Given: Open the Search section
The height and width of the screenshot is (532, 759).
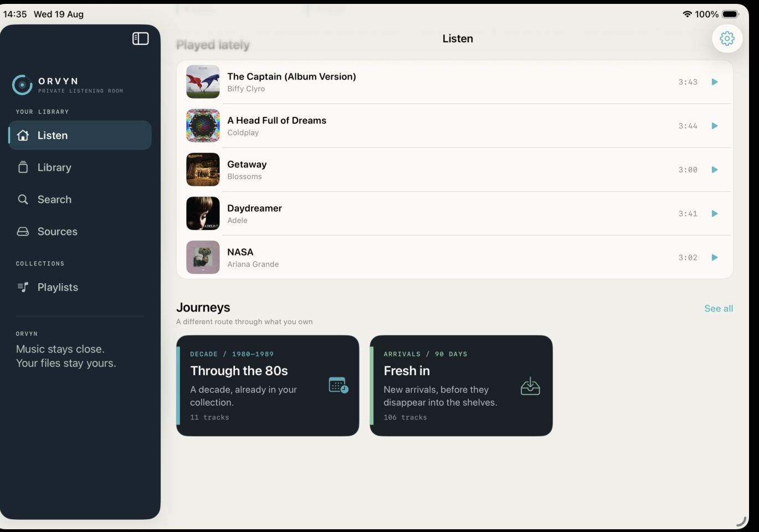Looking at the screenshot, I should coord(80,199).
